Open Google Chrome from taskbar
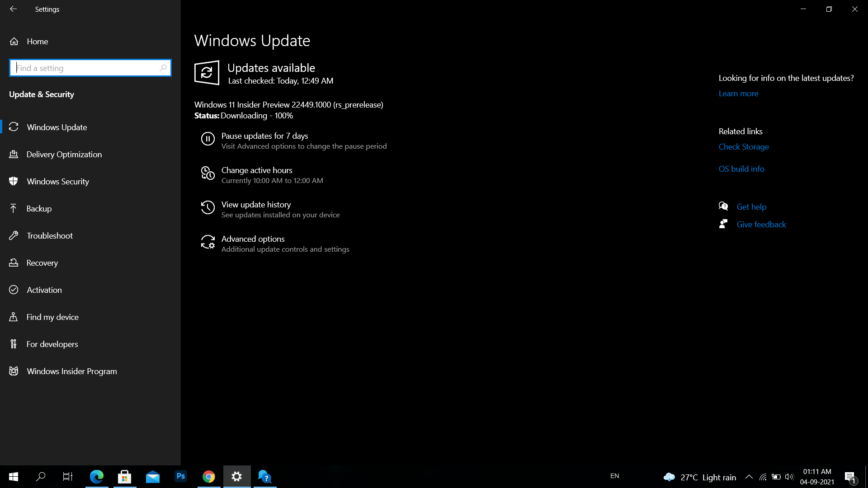 click(x=209, y=477)
